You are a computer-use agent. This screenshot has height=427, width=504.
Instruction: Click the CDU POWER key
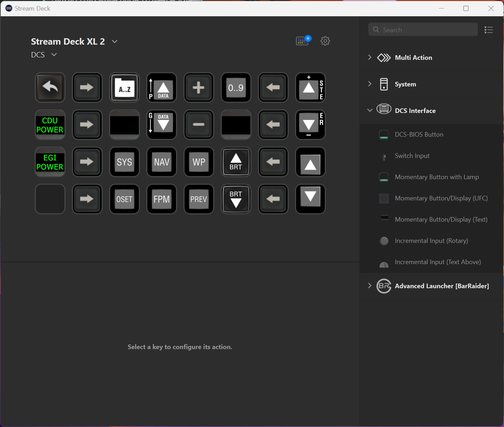[x=50, y=125]
